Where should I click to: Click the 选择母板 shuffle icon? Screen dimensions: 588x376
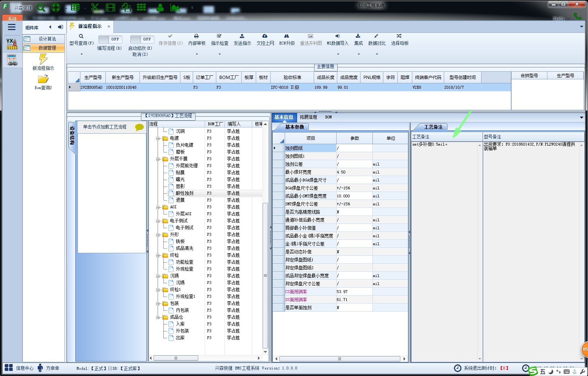399,36
